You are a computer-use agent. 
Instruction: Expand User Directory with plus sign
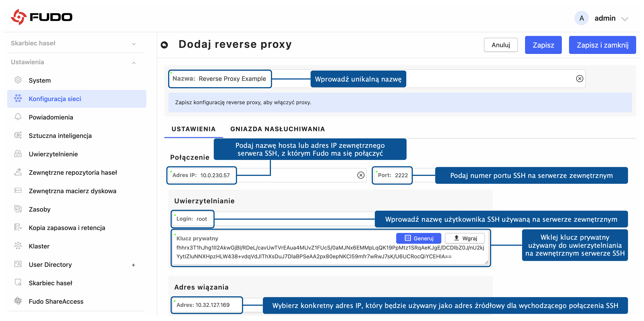pyautogui.click(x=134, y=265)
